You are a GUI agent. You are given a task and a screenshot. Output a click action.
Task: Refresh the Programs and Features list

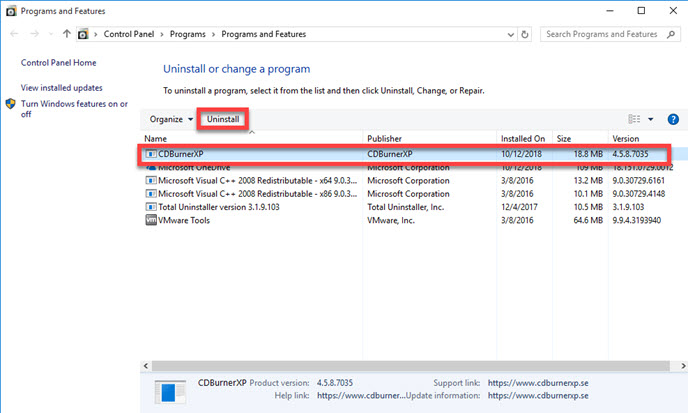click(x=525, y=34)
